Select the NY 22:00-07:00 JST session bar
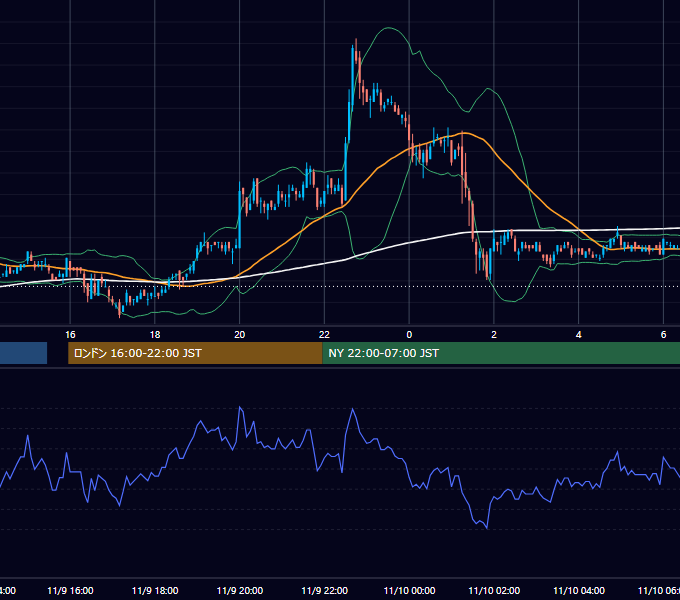Screen dimensions: 680x600 (501, 353)
